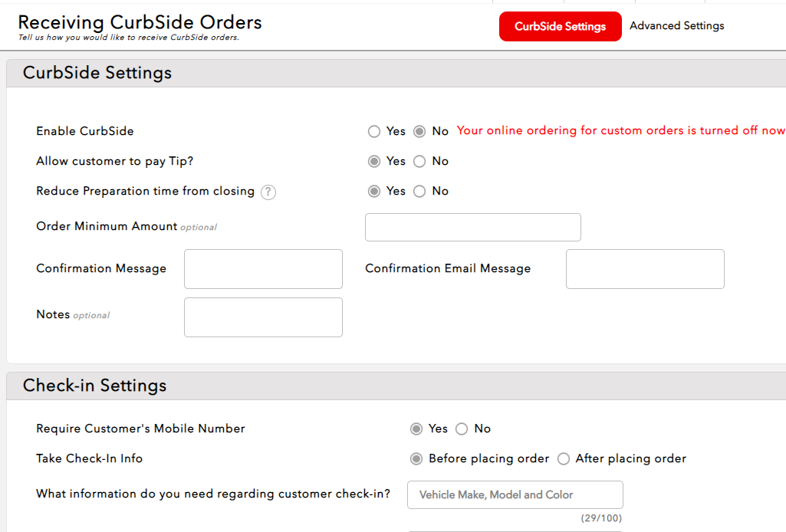786x532 pixels.
Task: Switch to the Advanced Settings tab
Action: [x=676, y=26]
